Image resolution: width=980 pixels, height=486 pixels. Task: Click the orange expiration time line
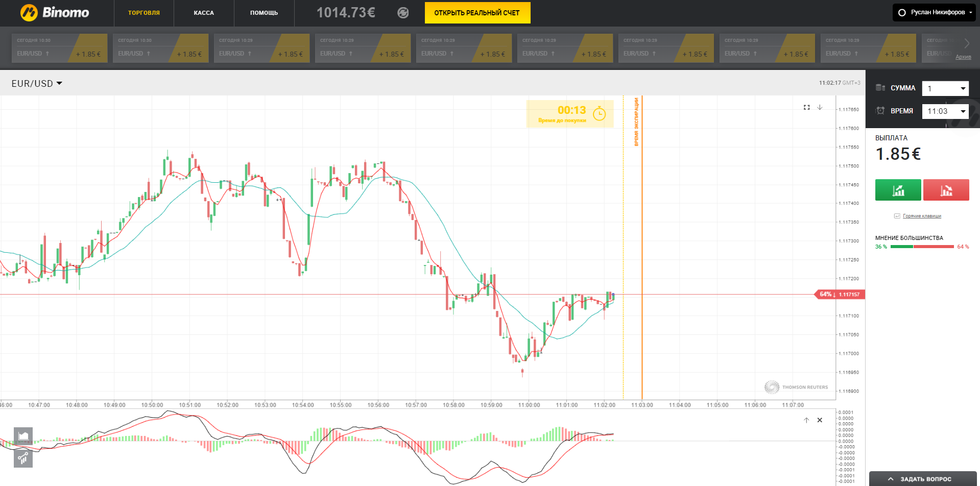[642, 248]
